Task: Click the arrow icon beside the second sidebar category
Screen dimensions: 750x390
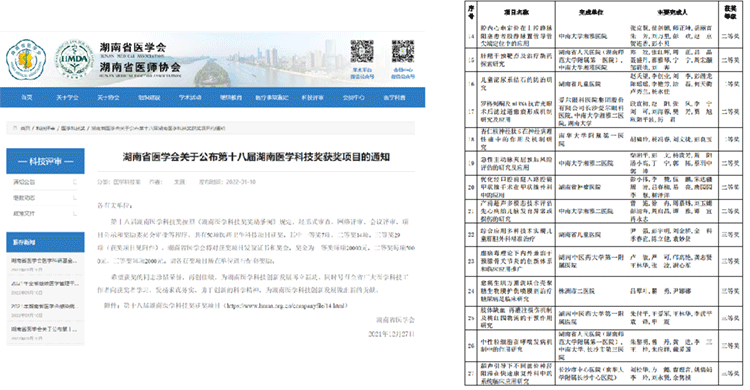Action: (x=75, y=198)
